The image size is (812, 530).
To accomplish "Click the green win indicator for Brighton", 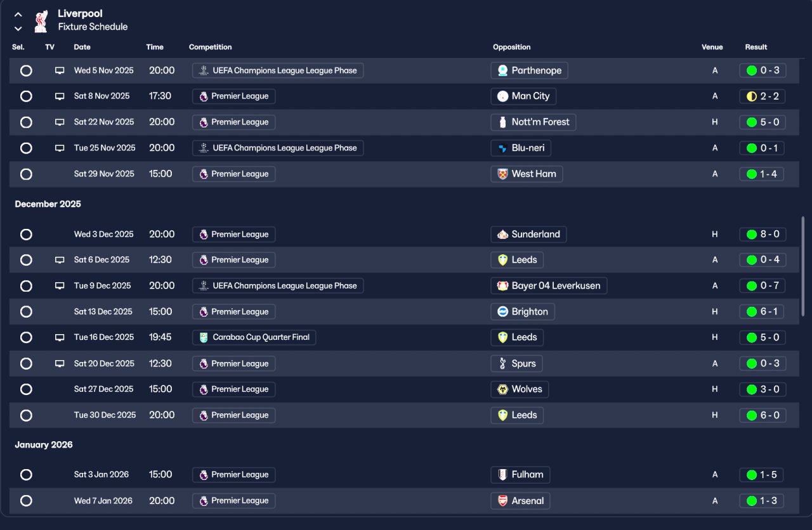I will (752, 312).
